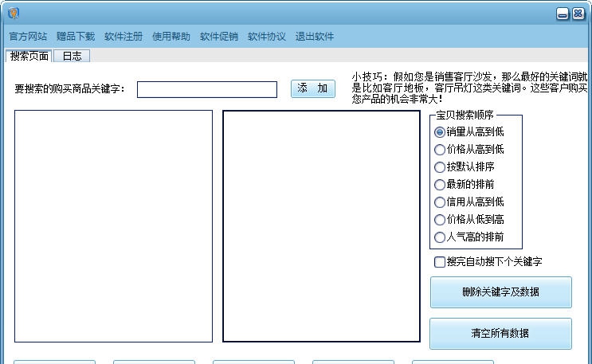592x364 pixels.
Task: Click inside the left keyword list box
Action: 113,226
